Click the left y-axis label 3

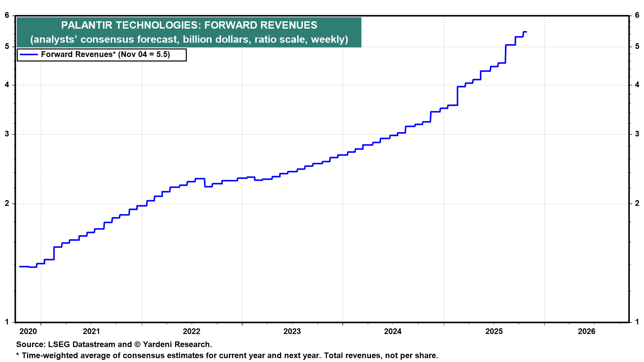pyautogui.click(x=7, y=134)
